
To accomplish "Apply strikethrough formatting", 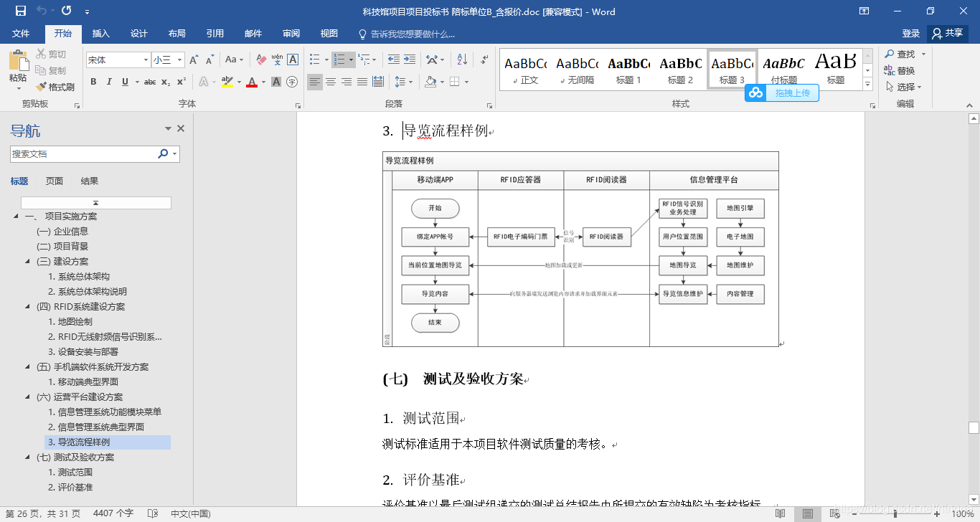I will point(149,82).
